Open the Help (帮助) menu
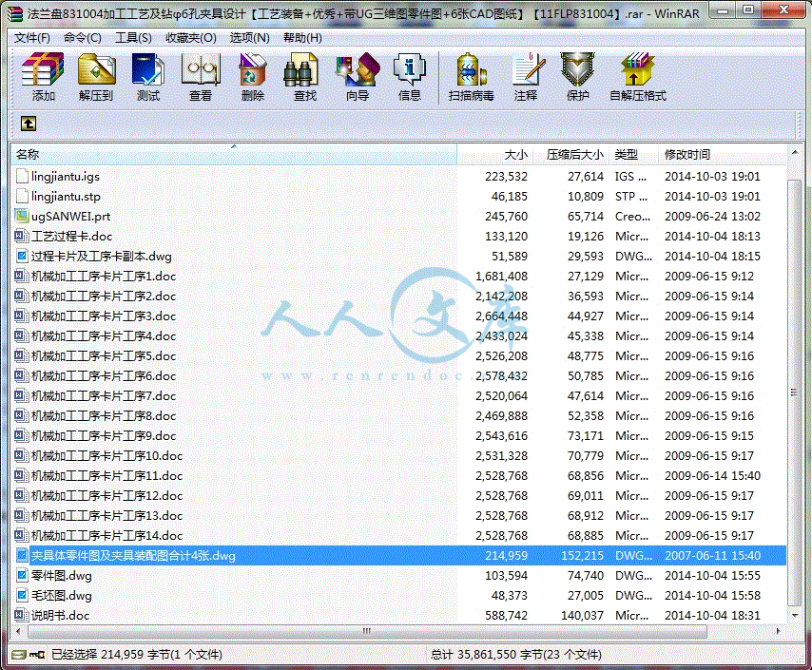 tap(302, 38)
